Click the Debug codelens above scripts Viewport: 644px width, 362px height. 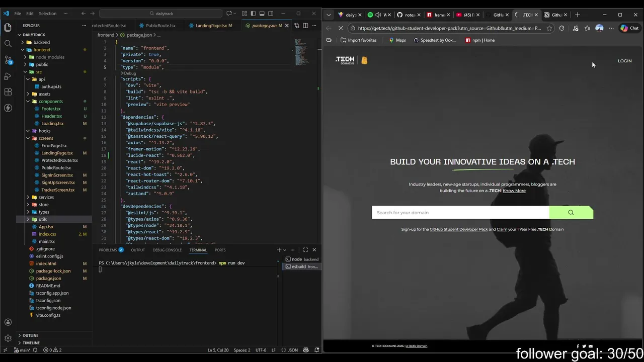[128, 73]
